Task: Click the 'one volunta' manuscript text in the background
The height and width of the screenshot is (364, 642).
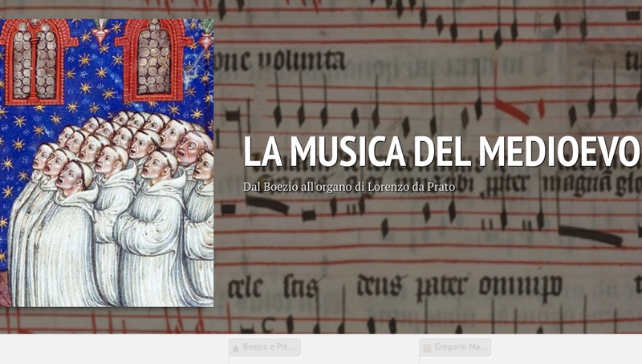Action: pyautogui.click(x=279, y=61)
